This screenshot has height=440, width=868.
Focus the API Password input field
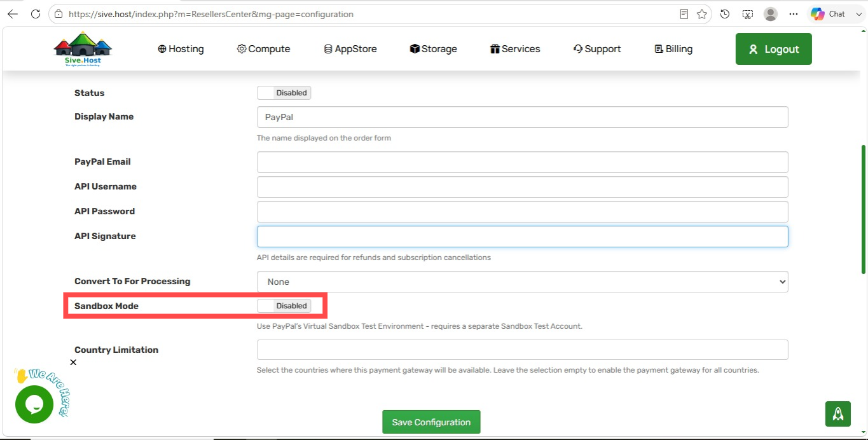[523, 212]
